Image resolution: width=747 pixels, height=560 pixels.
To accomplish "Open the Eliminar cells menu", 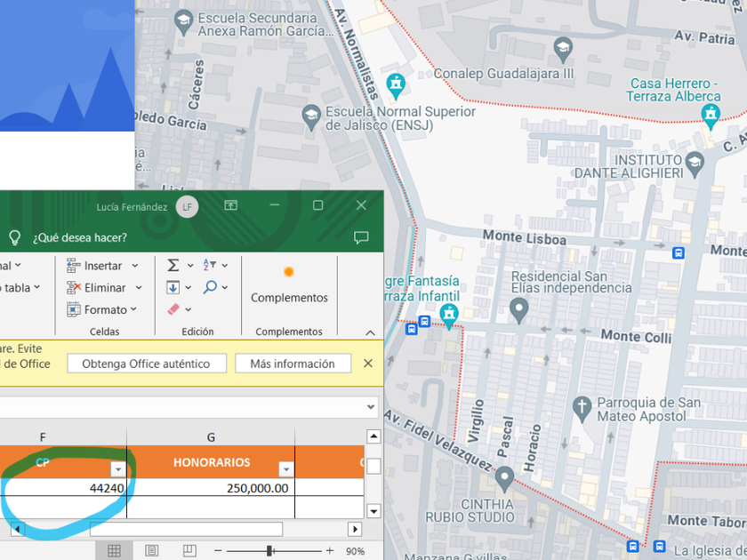I will pos(105,287).
